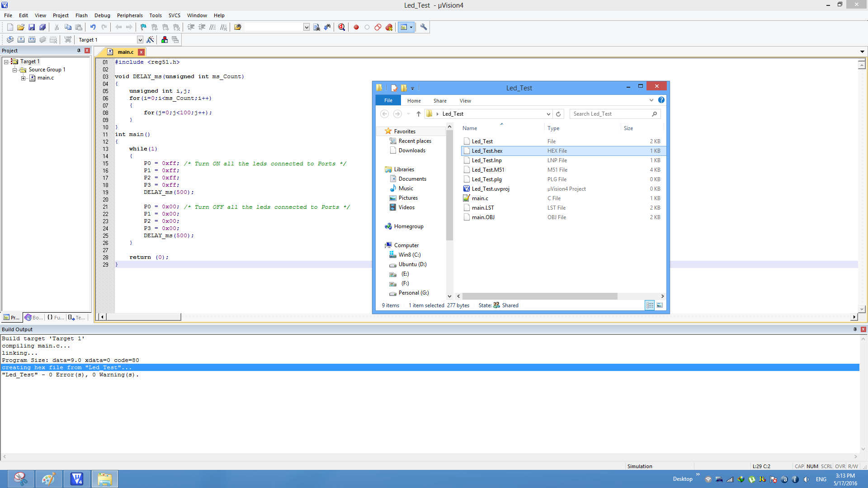The height and width of the screenshot is (488, 868).
Task: Click the Unindent selected lines icon
Action: point(202,27)
